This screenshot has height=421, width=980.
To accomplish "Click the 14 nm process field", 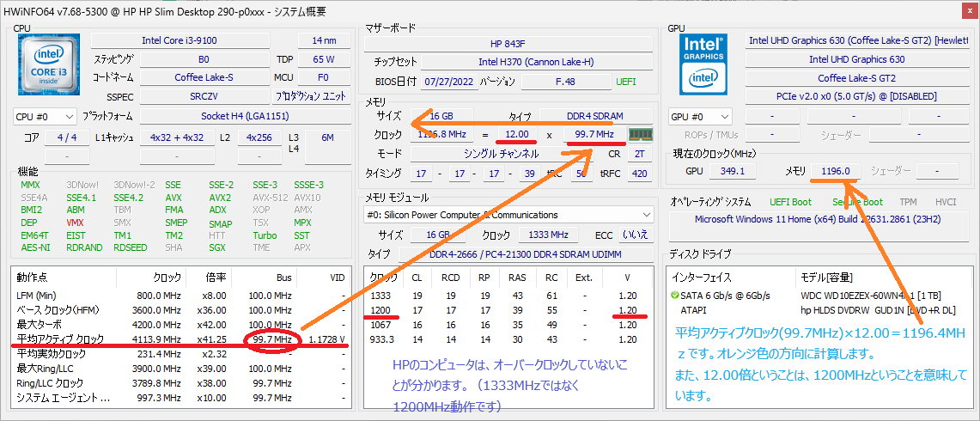I will pyautogui.click(x=325, y=40).
